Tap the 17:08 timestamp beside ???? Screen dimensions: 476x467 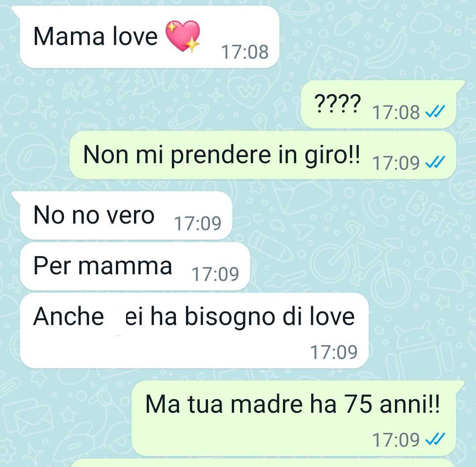[396, 112]
